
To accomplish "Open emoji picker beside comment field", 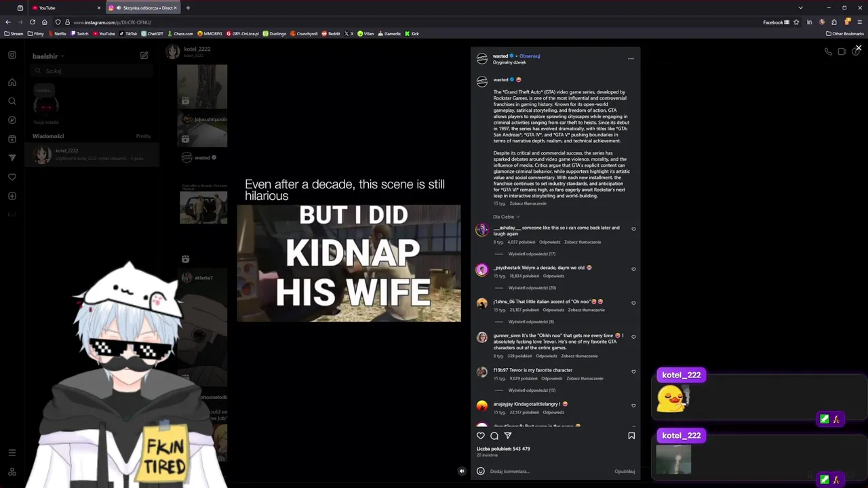I will coord(481,471).
